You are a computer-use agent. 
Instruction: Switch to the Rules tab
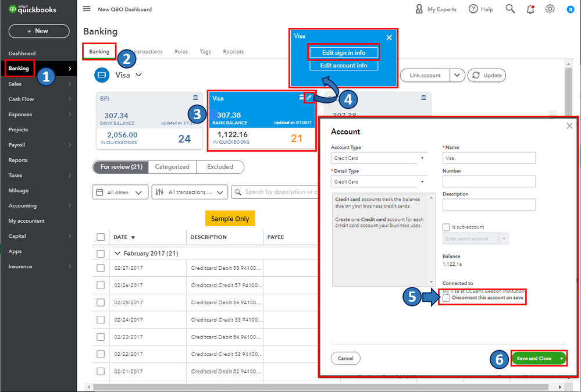(181, 52)
